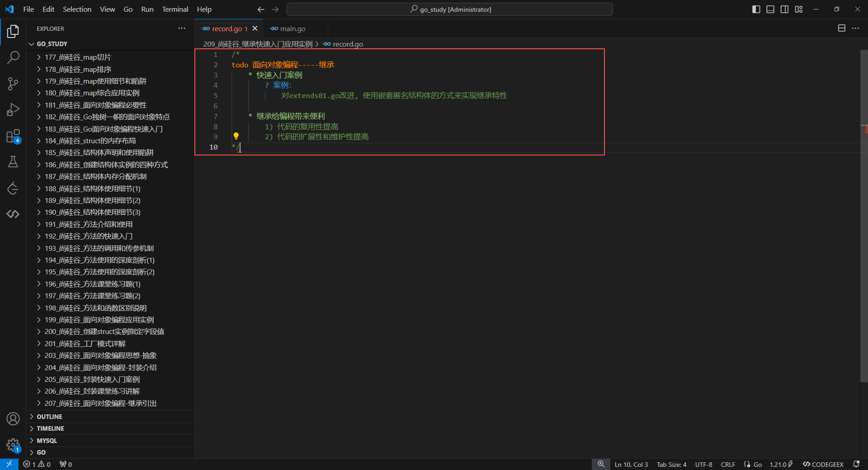
Task: Change the Tab Size: 4 setting
Action: (x=671, y=464)
